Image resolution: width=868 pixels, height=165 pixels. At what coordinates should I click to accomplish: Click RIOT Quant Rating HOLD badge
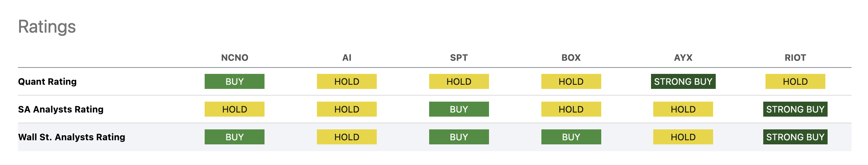pyautogui.click(x=795, y=81)
